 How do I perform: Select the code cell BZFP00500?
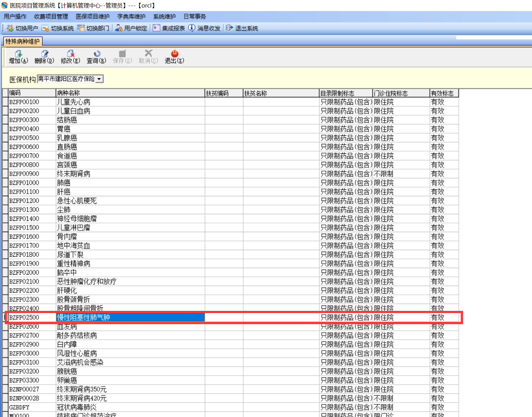point(32,138)
